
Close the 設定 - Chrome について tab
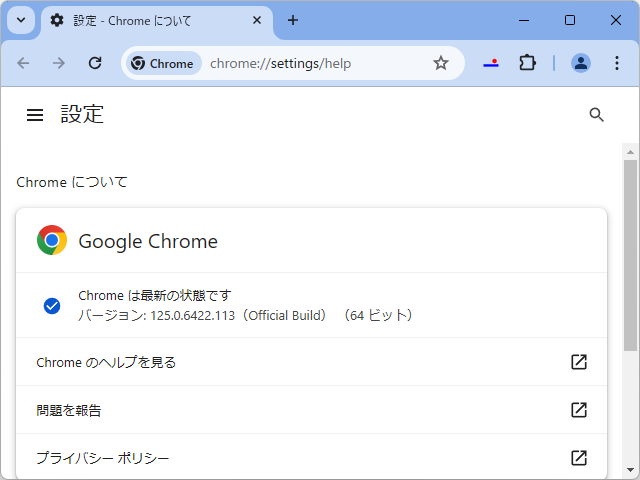click(x=257, y=20)
